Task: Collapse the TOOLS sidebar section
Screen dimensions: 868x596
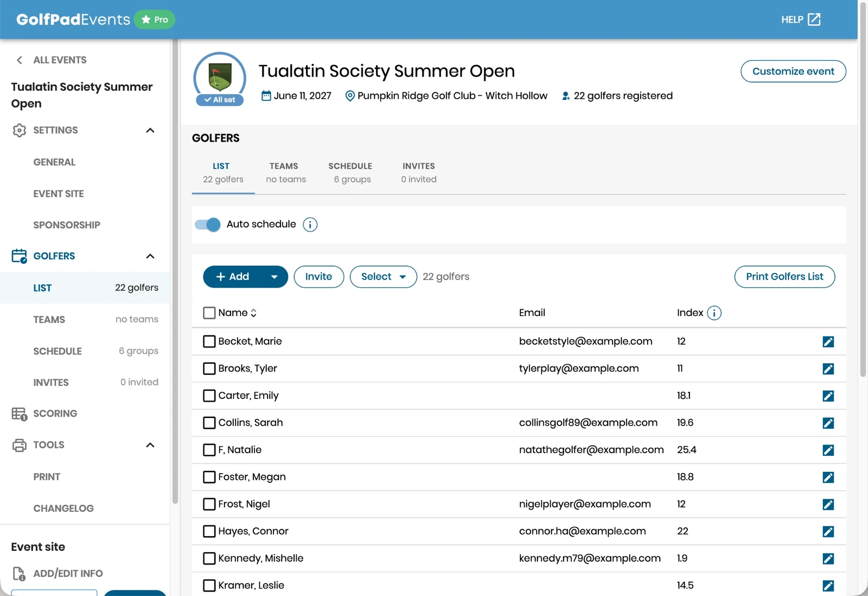Action: [150, 445]
